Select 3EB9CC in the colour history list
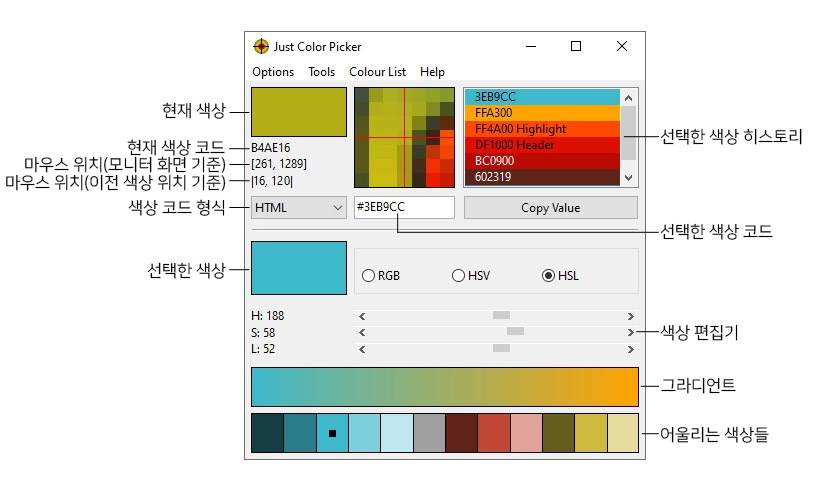Screen dimensions: 822x487 pyautogui.click(x=542, y=97)
